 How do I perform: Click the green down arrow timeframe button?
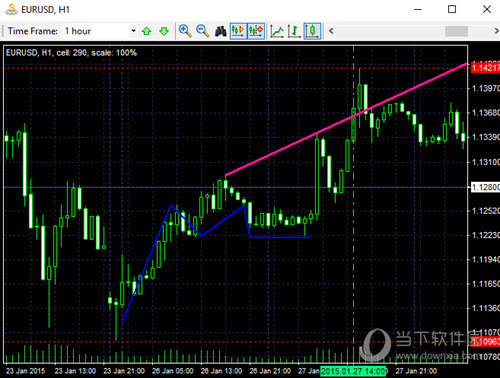point(164,31)
